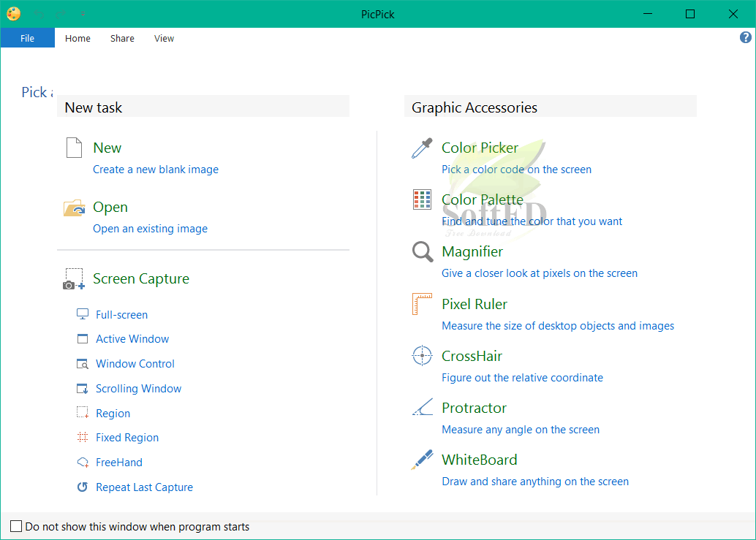Click the 'Do not show this window' label text

[x=137, y=527]
